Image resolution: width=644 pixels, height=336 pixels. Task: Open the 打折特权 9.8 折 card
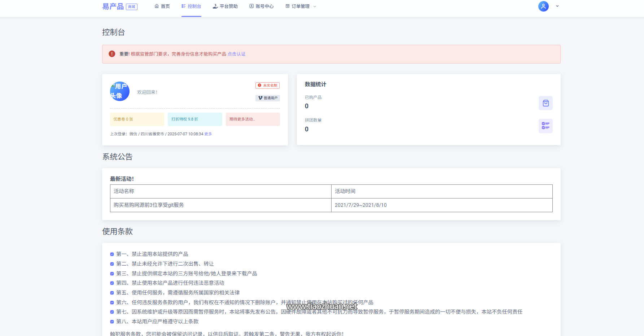(195, 119)
